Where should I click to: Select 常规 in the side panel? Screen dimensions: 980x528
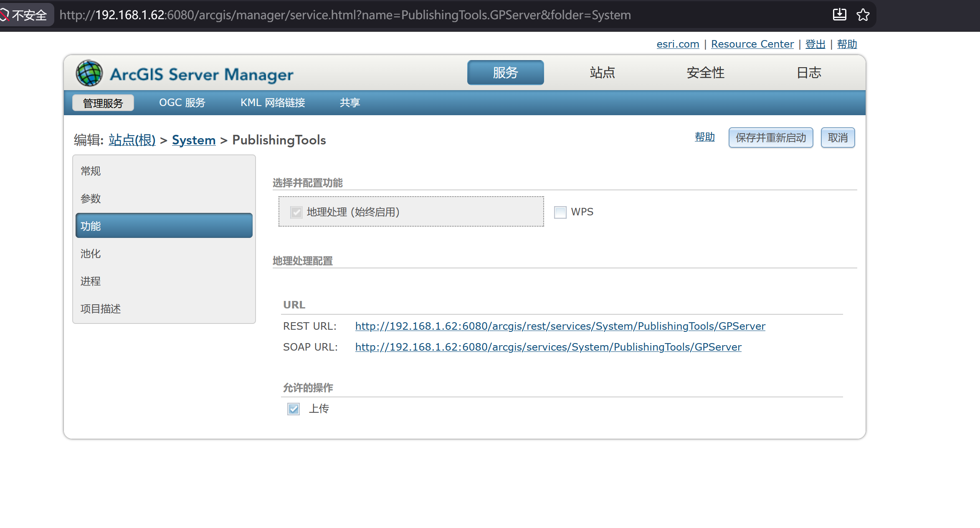[x=164, y=171]
